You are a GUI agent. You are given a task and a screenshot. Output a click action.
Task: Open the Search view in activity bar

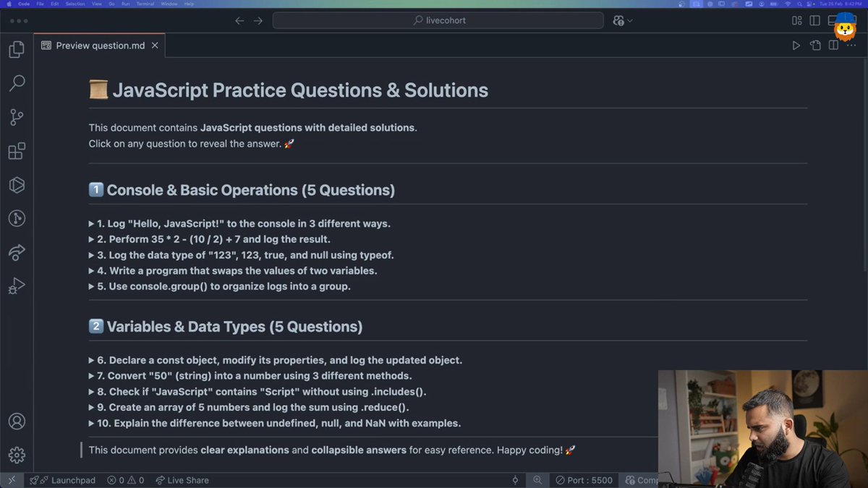17,83
